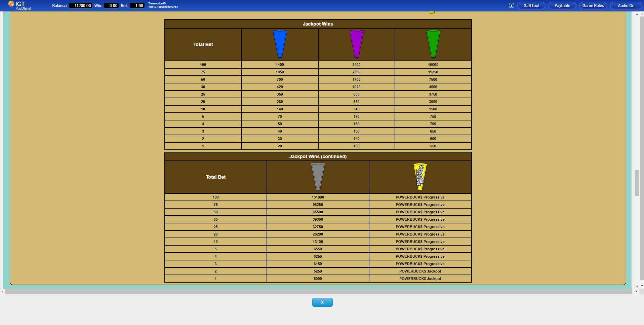Open the Paytable tab

(x=562, y=6)
